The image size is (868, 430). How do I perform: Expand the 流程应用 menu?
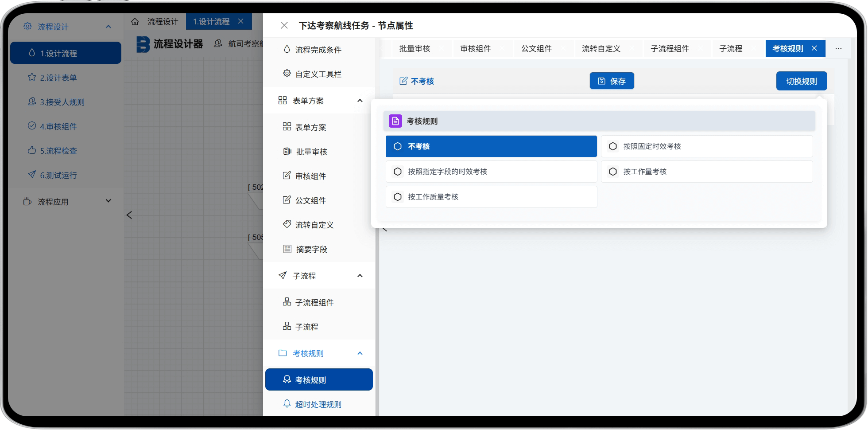[108, 201]
